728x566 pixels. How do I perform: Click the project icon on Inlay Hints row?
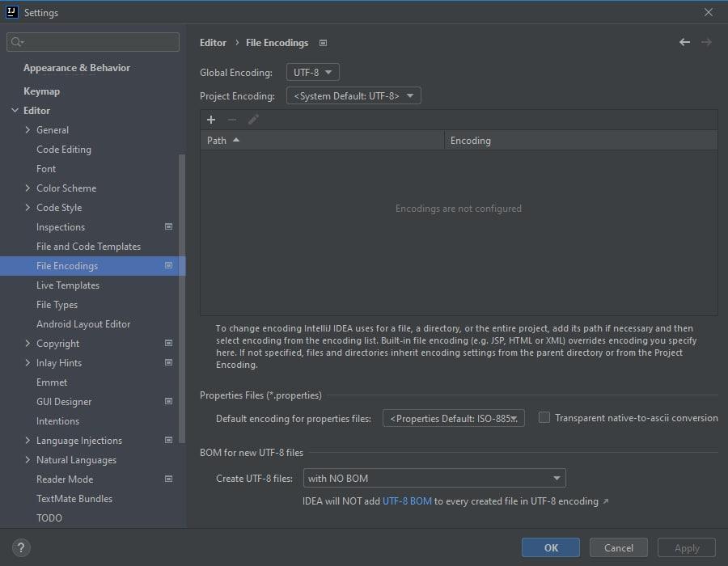[168, 362]
